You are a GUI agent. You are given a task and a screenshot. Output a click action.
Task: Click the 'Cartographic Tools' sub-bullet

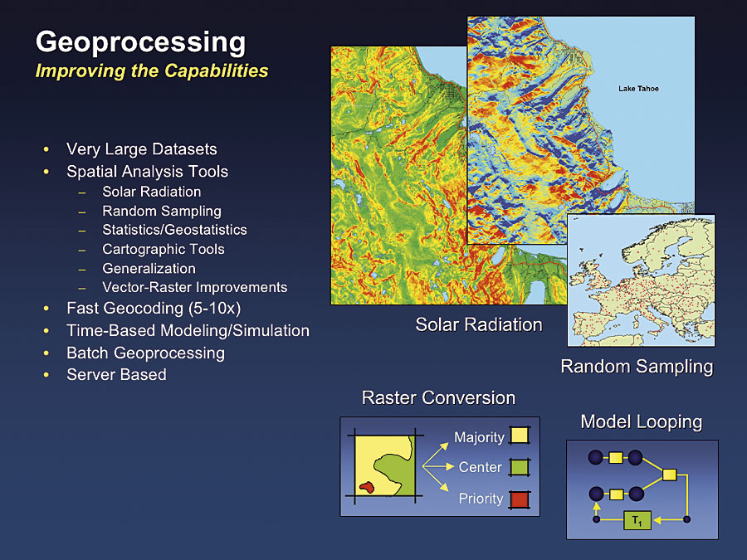[x=163, y=249]
